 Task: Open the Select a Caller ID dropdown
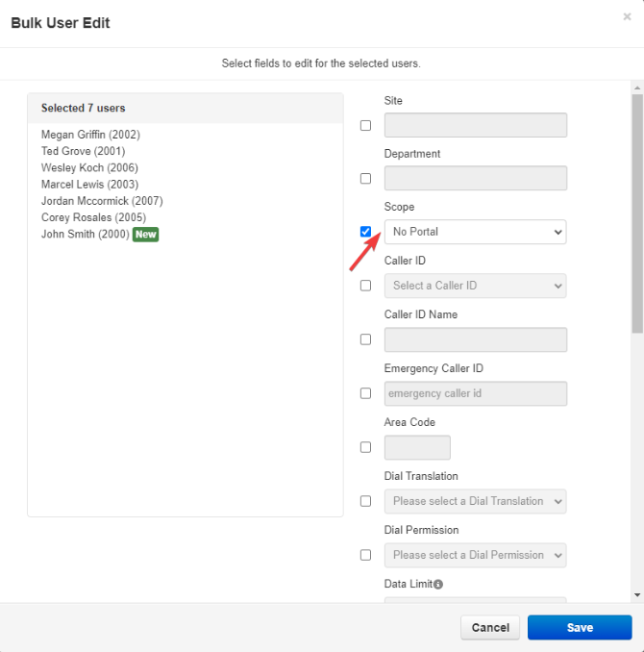pyautogui.click(x=475, y=286)
